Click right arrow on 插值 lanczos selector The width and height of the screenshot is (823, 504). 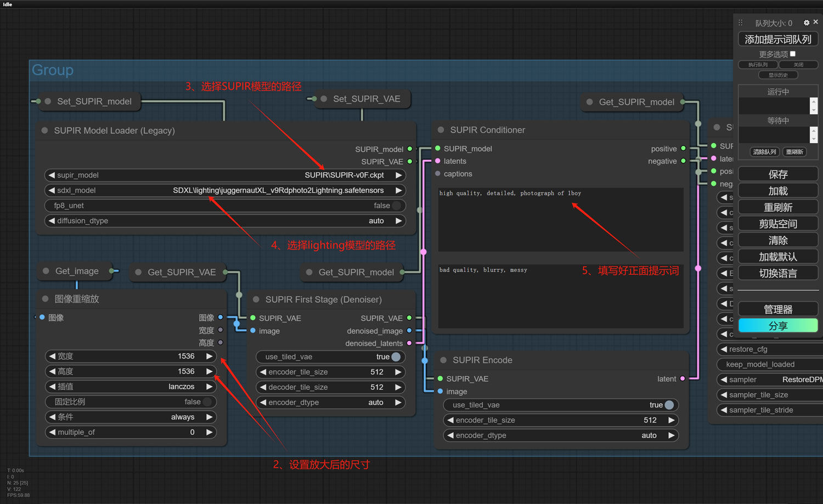209,387
